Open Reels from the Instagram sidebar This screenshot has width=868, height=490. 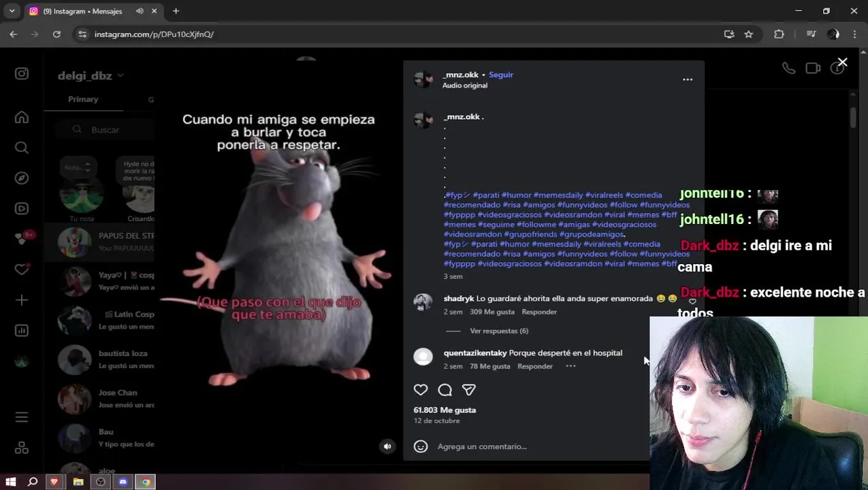tap(22, 209)
